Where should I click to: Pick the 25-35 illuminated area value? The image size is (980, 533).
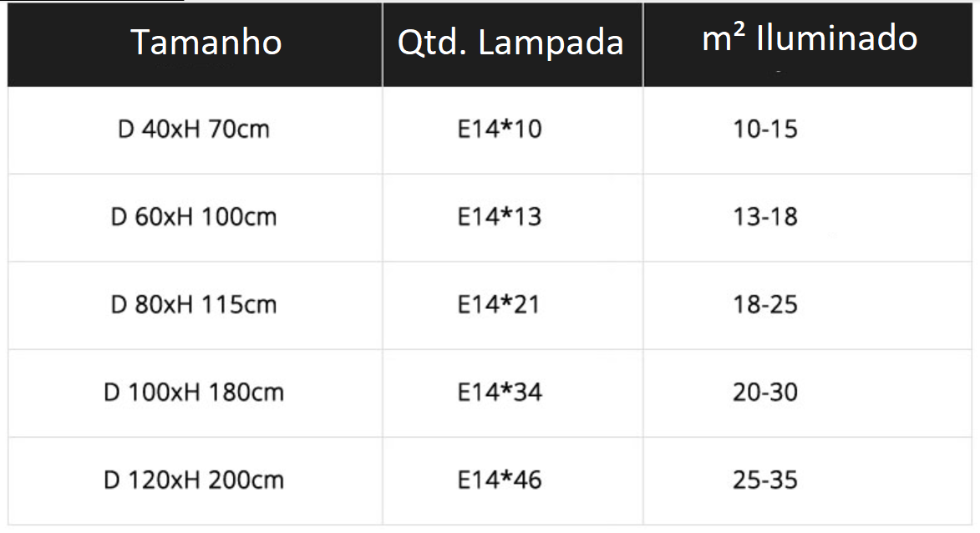click(x=765, y=480)
